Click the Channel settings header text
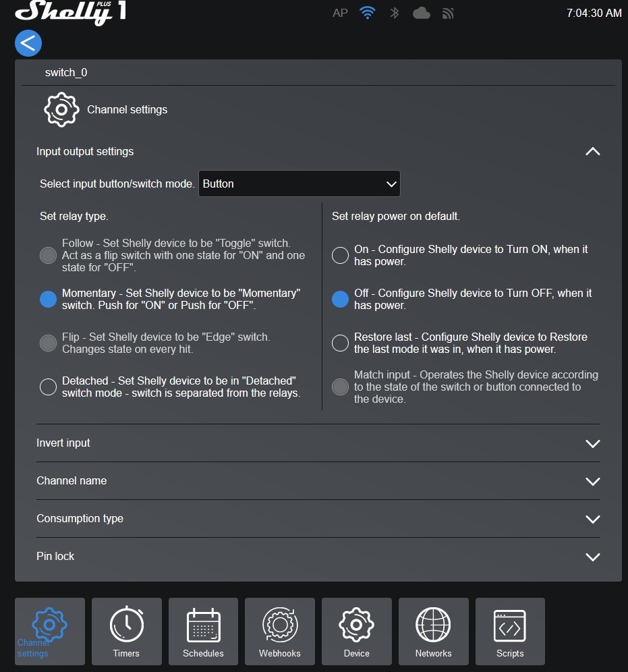 click(127, 110)
